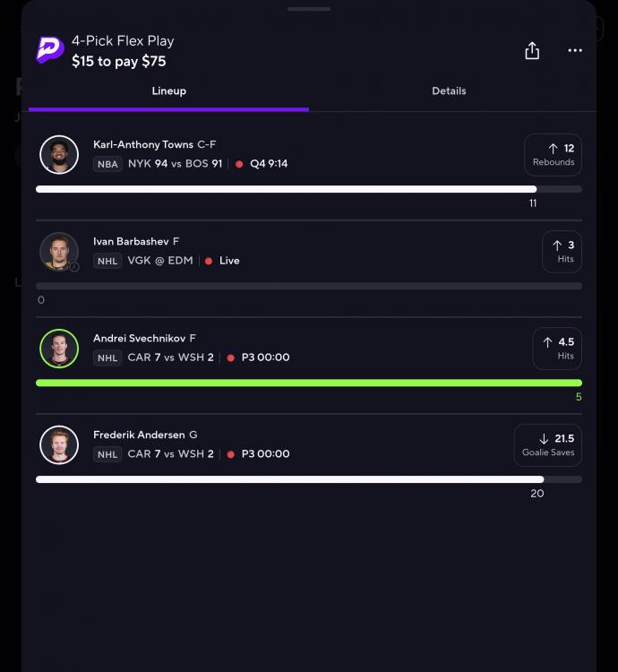618x672 pixels.
Task: Tap the share icon
Action: click(x=532, y=50)
